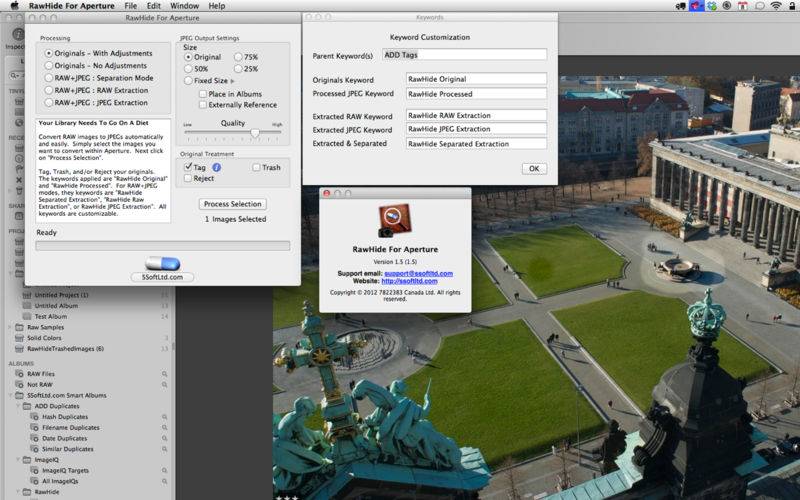
Task: Click the Not RAW smart album icon
Action: click(19, 384)
